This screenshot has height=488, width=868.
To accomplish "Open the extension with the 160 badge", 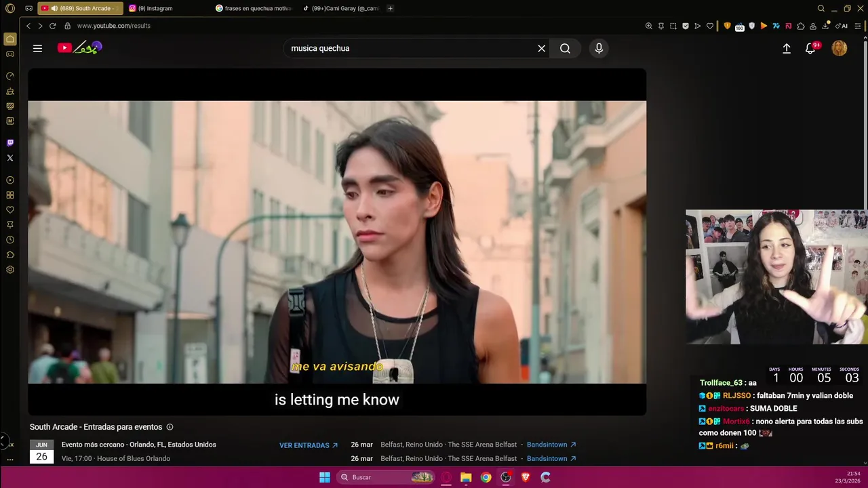I will point(740,26).
